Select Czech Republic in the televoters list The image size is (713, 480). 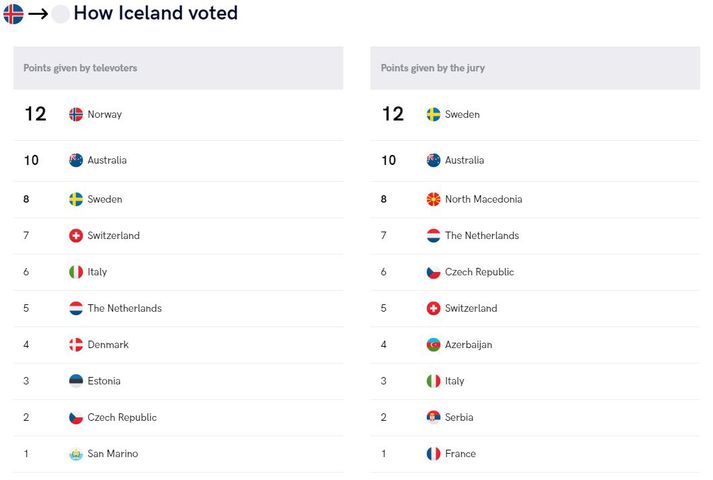pyautogui.click(x=122, y=418)
